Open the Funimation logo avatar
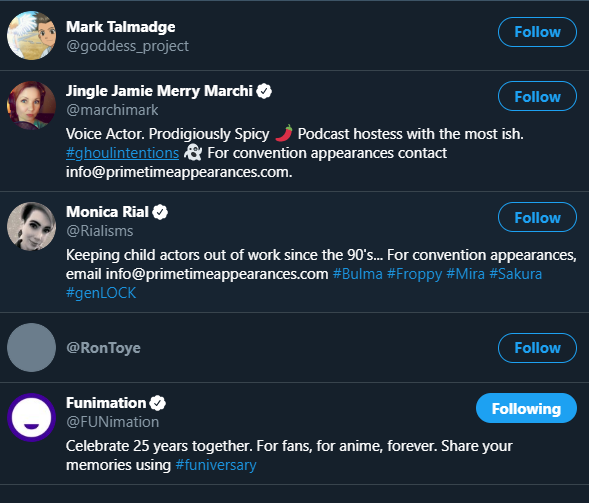 coord(32,417)
